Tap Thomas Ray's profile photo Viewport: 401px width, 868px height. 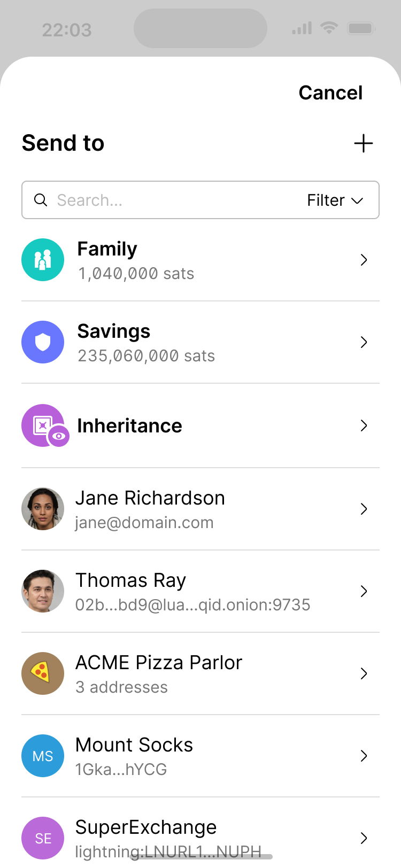click(43, 591)
